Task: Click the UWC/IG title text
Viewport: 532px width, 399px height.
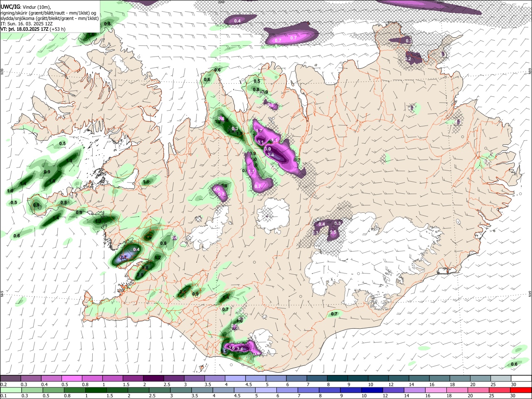Action: (x=10, y=6)
